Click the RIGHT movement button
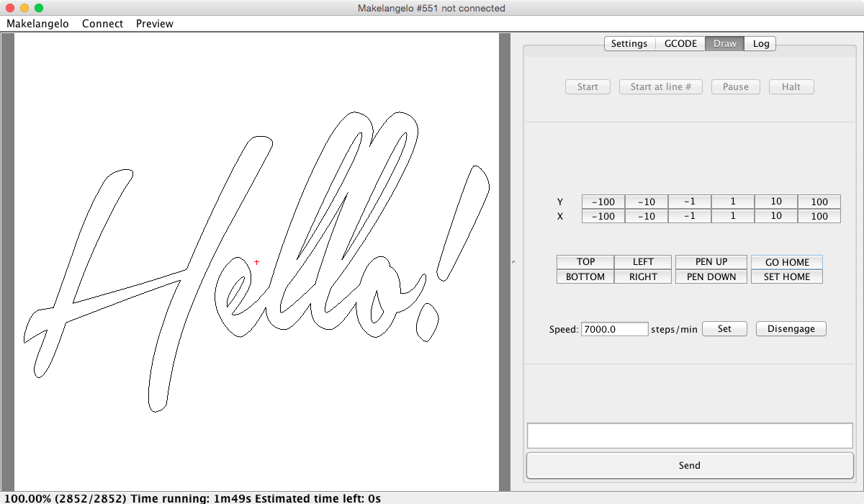This screenshot has height=504, width=864. (642, 276)
